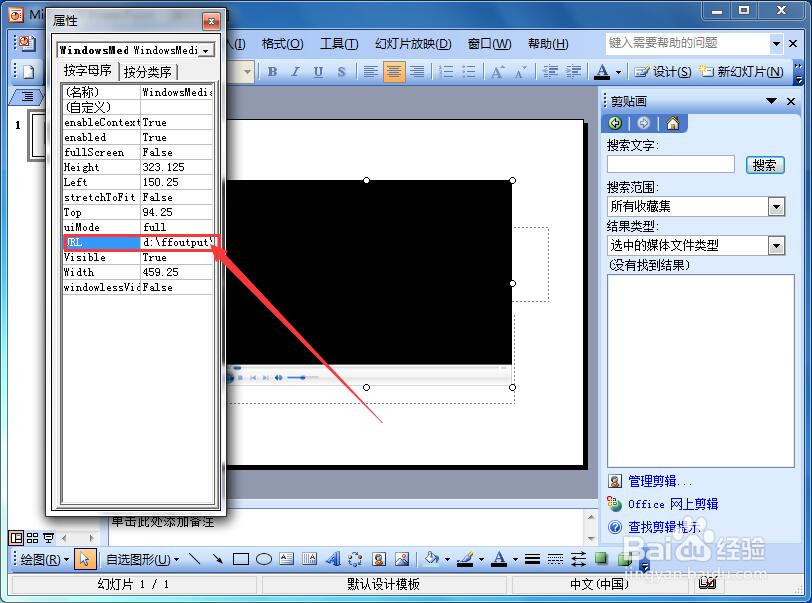Select the uiMode property value 'full'
The height and width of the screenshot is (603, 812).
pos(177,227)
